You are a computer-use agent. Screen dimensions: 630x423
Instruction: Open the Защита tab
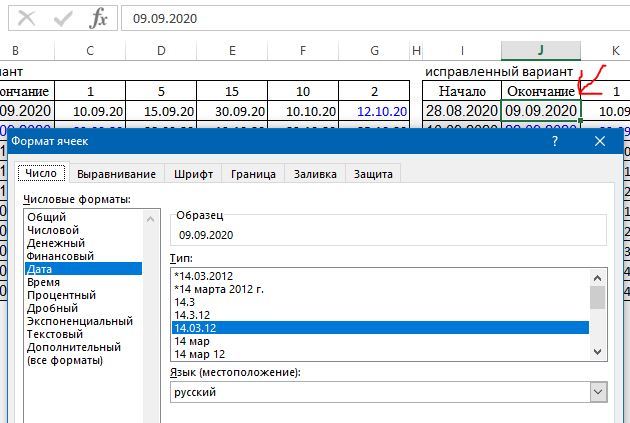click(373, 174)
